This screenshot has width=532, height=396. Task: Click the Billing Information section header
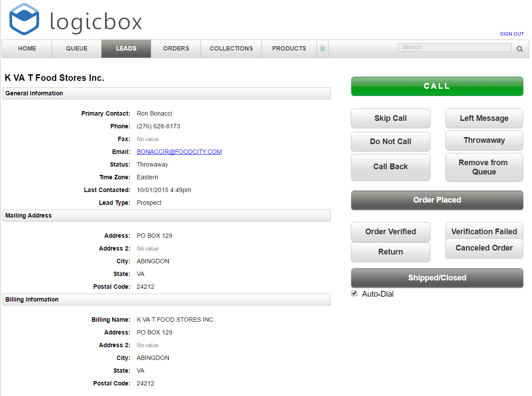click(x=167, y=299)
